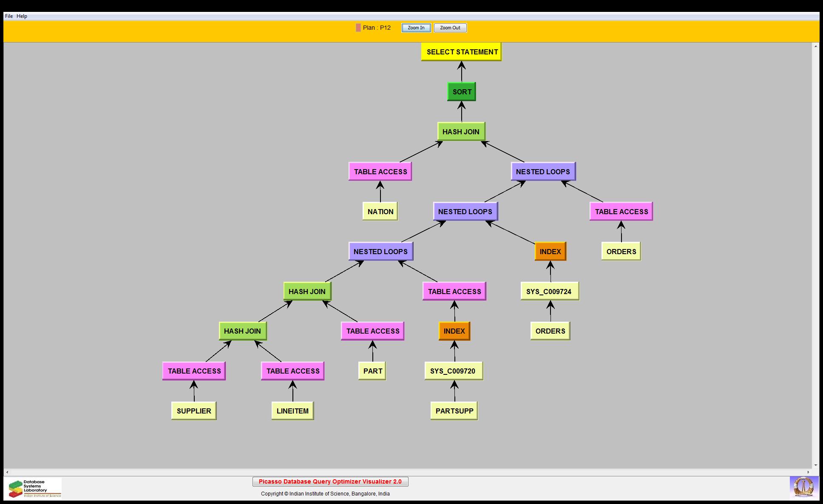The width and height of the screenshot is (823, 504).
Task: Click the SYS_C009724 index name node
Action: [549, 292]
